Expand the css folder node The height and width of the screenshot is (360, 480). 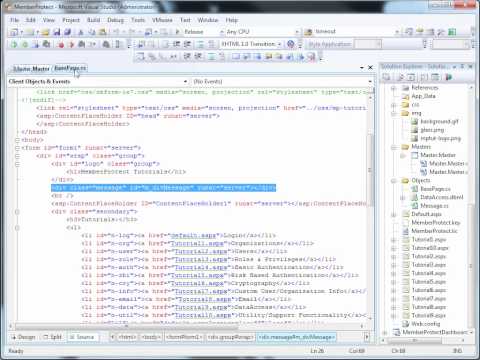click(394, 105)
